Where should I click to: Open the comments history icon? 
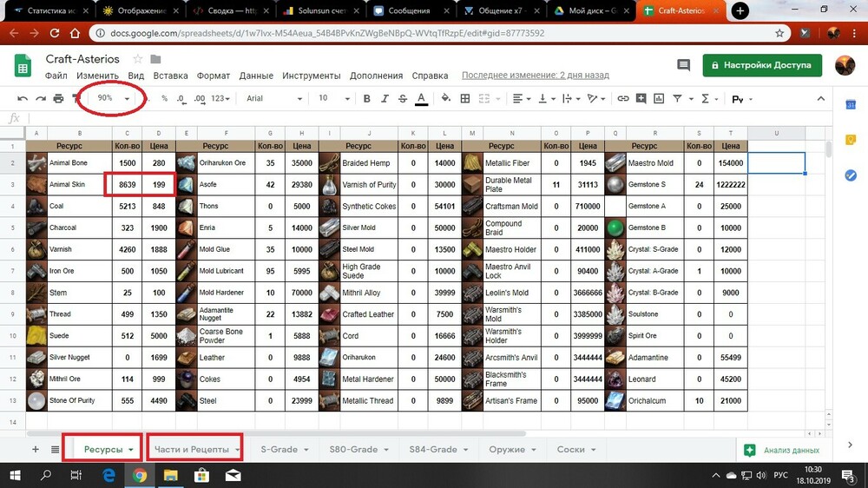click(x=684, y=65)
